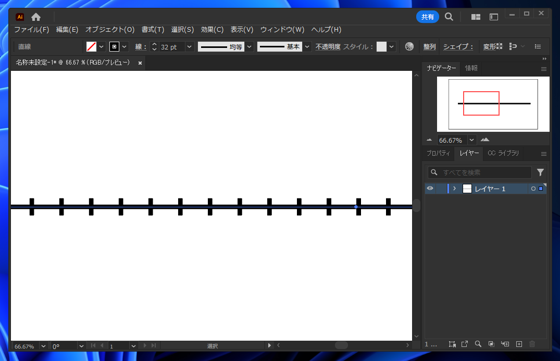Viewport: 560px width, 361px height.
Task: Open the arrange documents icon in the title bar
Action: [475, 17]
